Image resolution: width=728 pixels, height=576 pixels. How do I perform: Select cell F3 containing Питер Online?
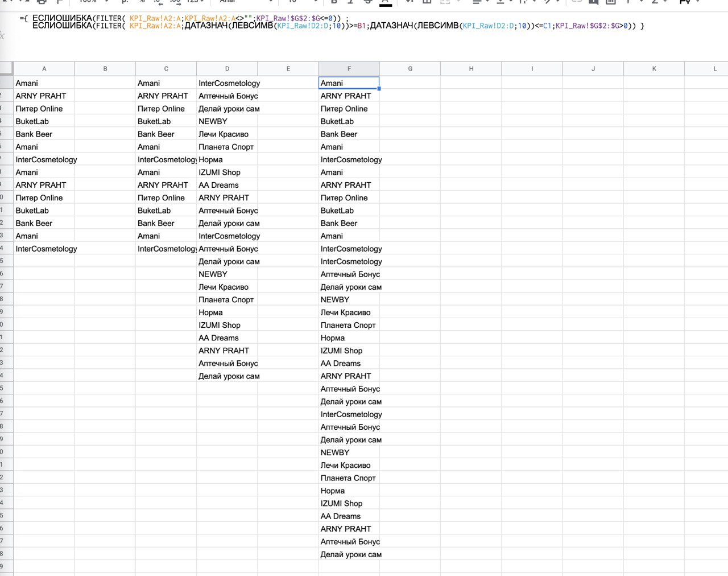pyautogui.click(x=349, y=109)
